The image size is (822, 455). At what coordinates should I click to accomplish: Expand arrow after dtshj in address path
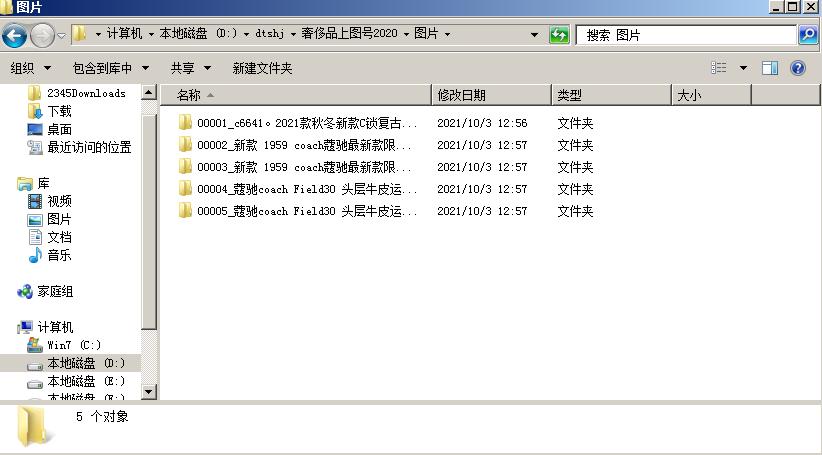pos(293,34)
